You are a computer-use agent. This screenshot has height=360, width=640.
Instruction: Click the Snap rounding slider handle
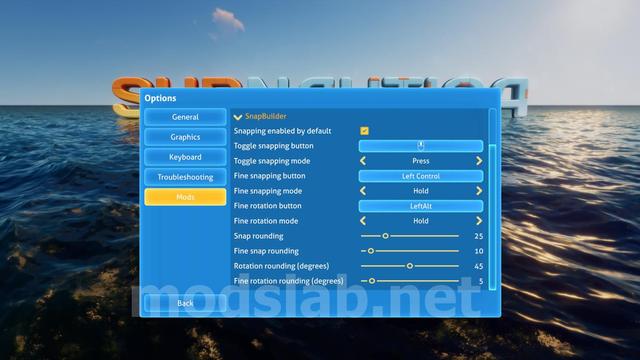385,236
